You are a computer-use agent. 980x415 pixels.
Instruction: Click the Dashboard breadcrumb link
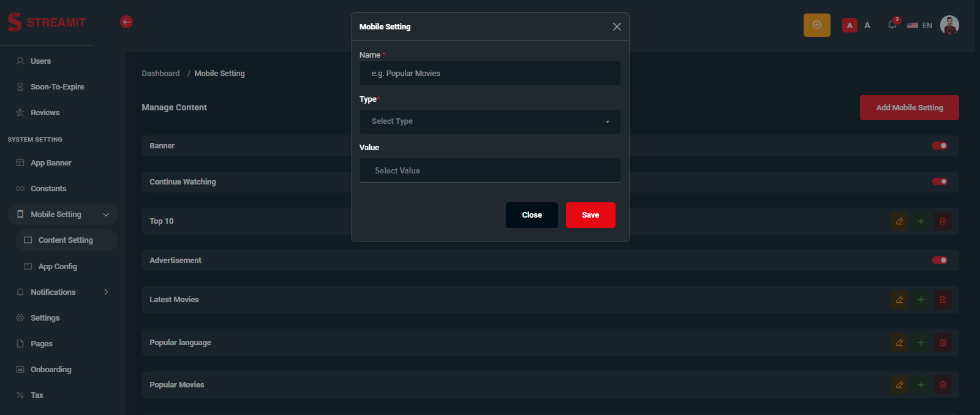pyautogui.click(x=160, y=74)
